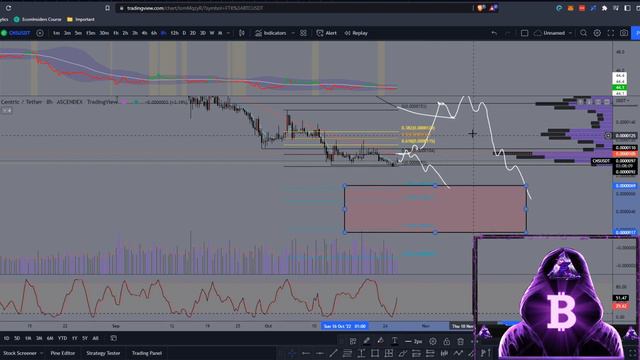Viewport: 640px width, 360px height.
Task: Reload the page with the browser refresh icon
Action: pyautogui.click(x=8, y=8)
